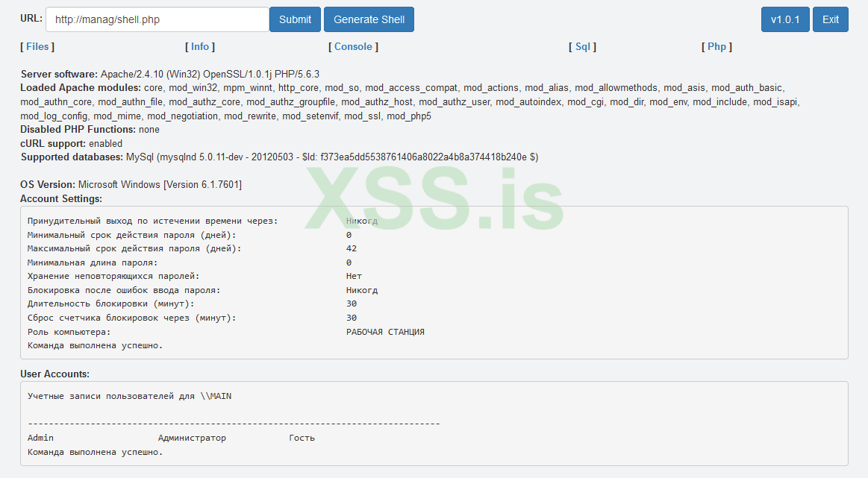Click the 'mod_cgi' module name
This screenshot has height=478, width=868.
click(585, 102)
